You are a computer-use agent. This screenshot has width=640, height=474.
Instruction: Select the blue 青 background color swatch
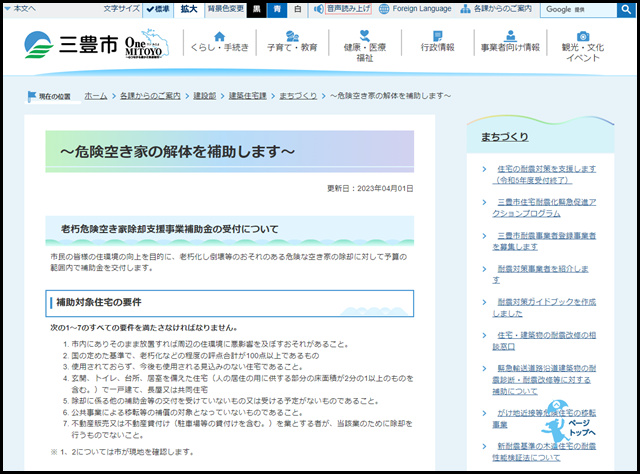point(277,9)
